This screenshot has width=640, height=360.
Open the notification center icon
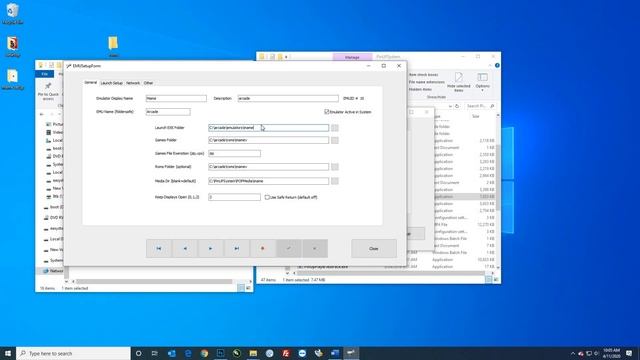(x=629, y=353)
